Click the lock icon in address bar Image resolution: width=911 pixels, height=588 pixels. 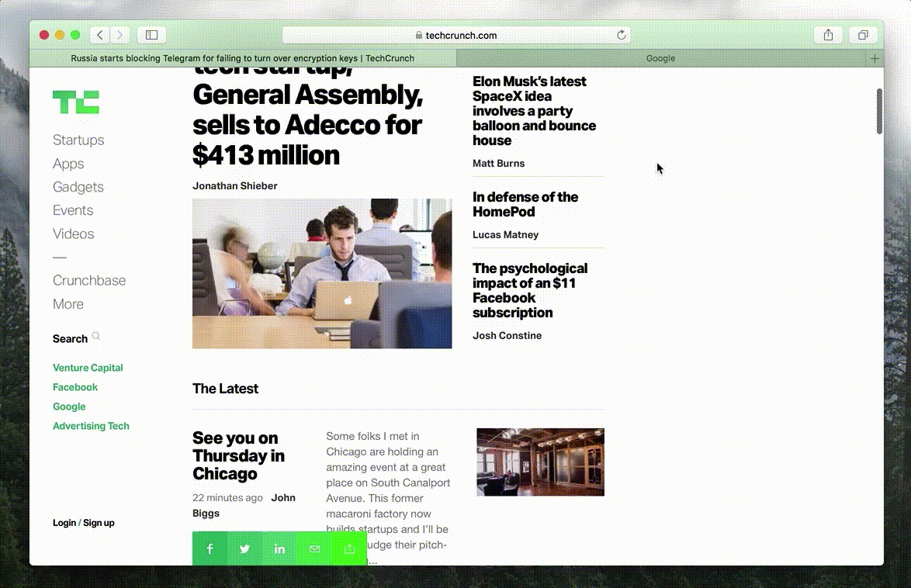click(x=419, y=35)
